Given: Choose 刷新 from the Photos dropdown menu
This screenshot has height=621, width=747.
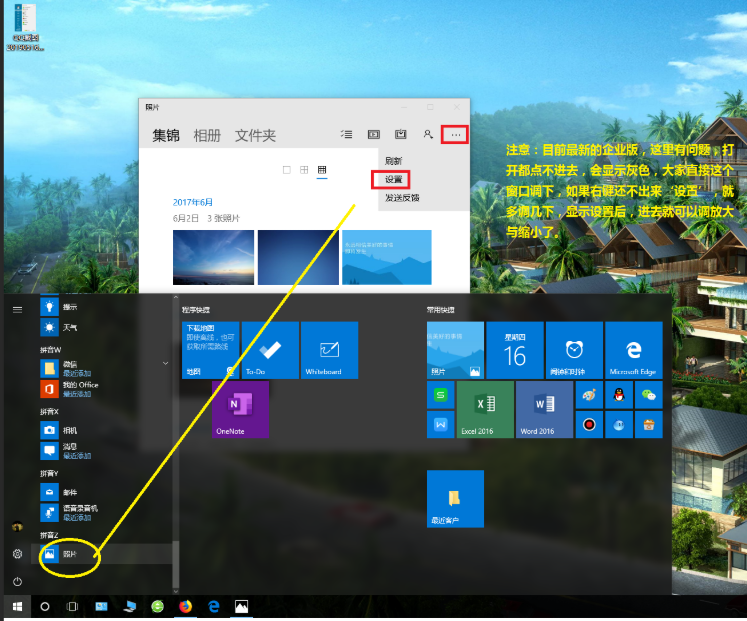Looking at the screenshot, I should pyautogui.click(x=394, y=161).
